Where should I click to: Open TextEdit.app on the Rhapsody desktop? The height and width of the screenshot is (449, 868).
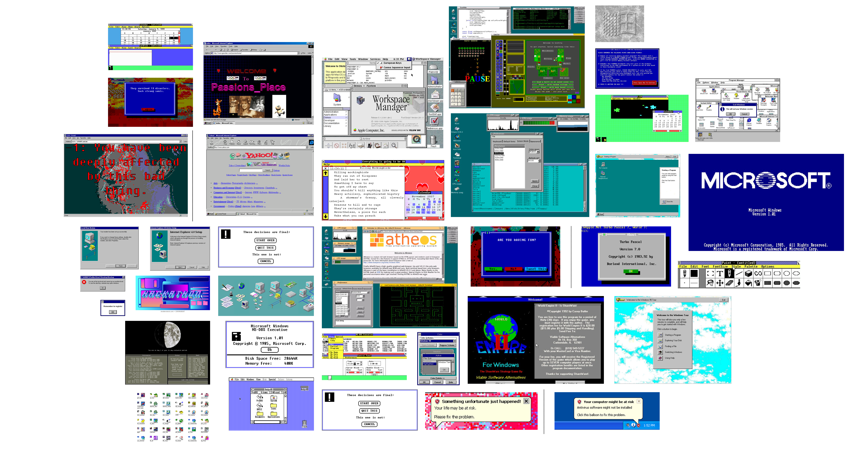435,109
